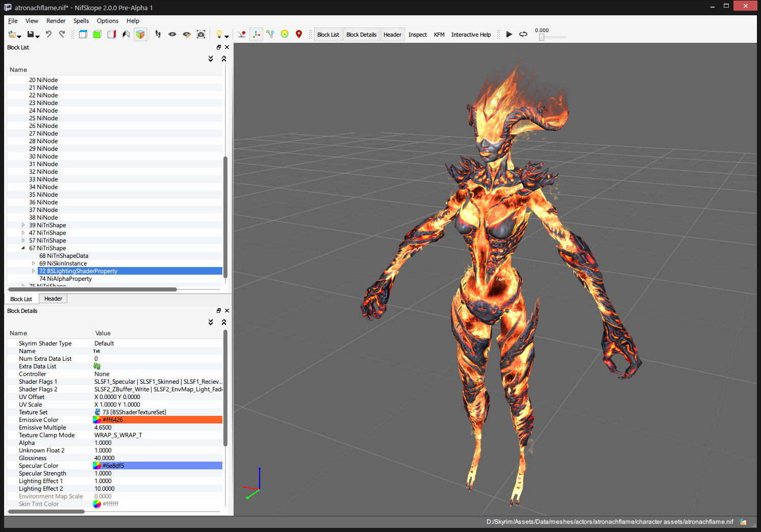761x532 pixels.
Task: Click the green cube view icon
Action: 97,34
